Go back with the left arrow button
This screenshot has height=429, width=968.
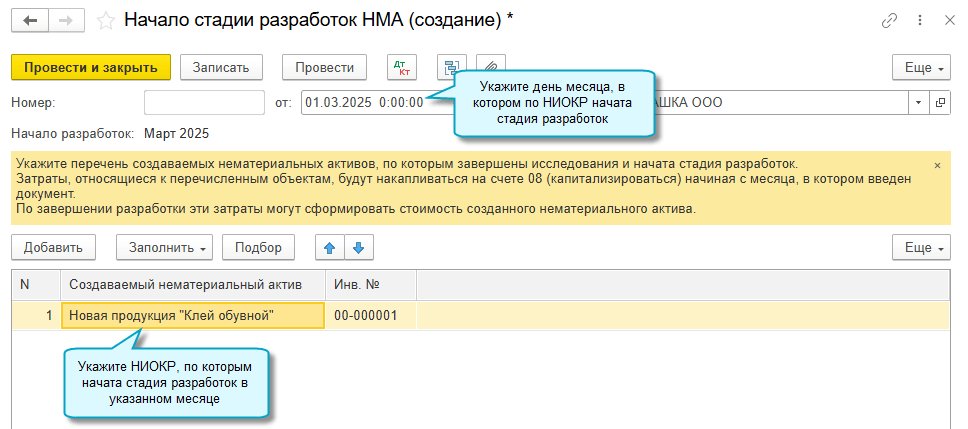tap(30, 20)
